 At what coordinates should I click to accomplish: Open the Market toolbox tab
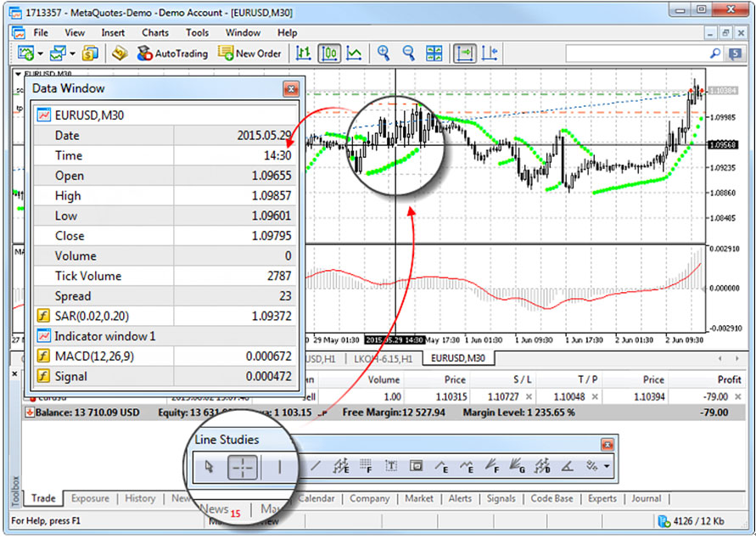point(419,498)
